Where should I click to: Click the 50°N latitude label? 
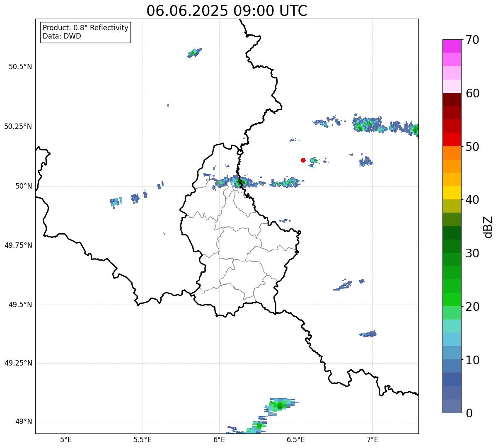[24, 186]
